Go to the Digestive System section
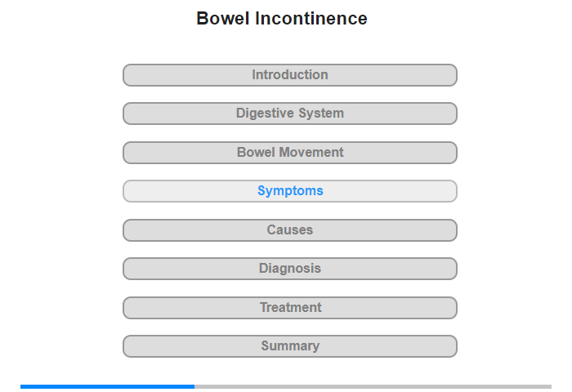This screenshot has height=392, width=572. 289,114
